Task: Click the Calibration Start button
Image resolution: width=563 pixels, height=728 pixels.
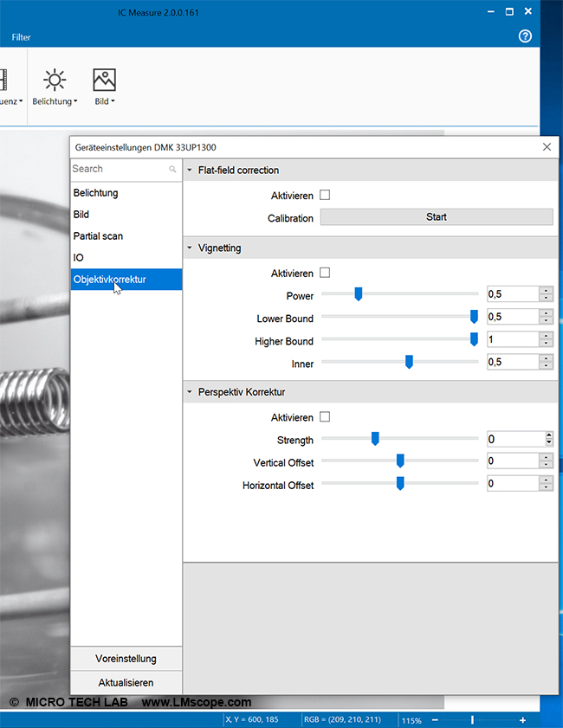Action: [x=436, y=217]
